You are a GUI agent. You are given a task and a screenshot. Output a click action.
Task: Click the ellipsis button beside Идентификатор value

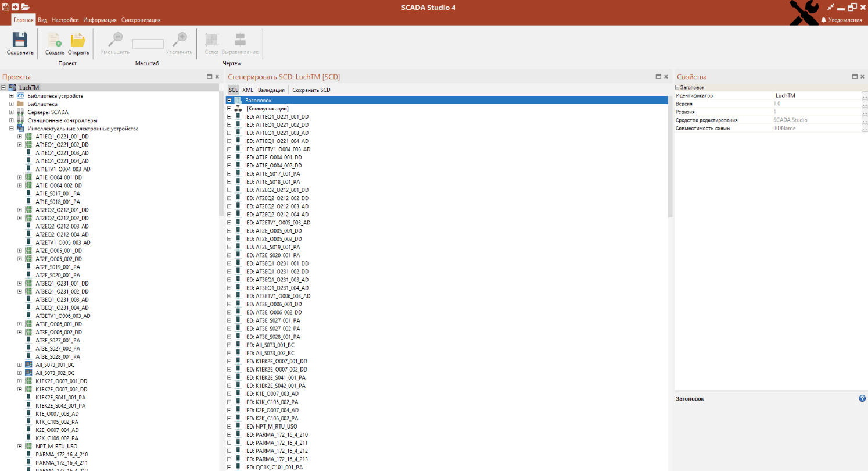pos(865,95)
